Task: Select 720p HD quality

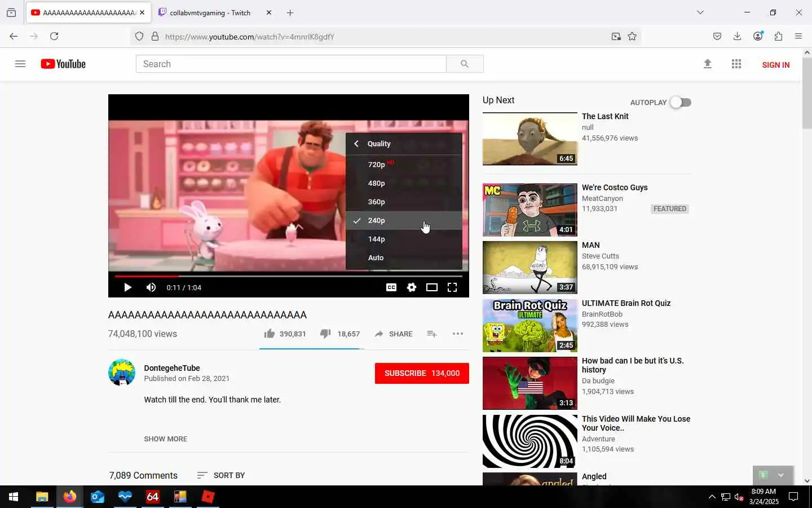Action: click(404, 164)
